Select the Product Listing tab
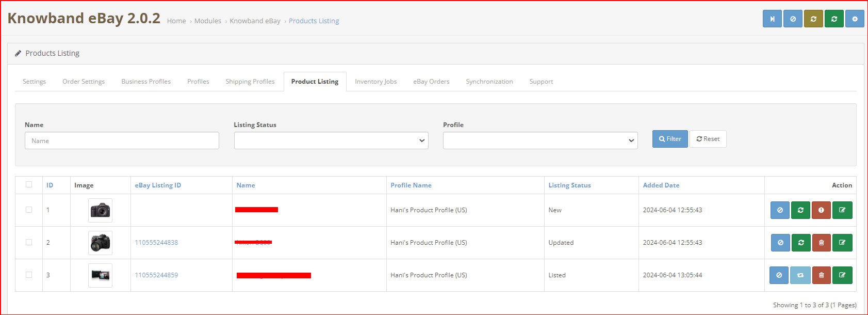Viewport: 868px width, 315px height. tap(315, 82)
